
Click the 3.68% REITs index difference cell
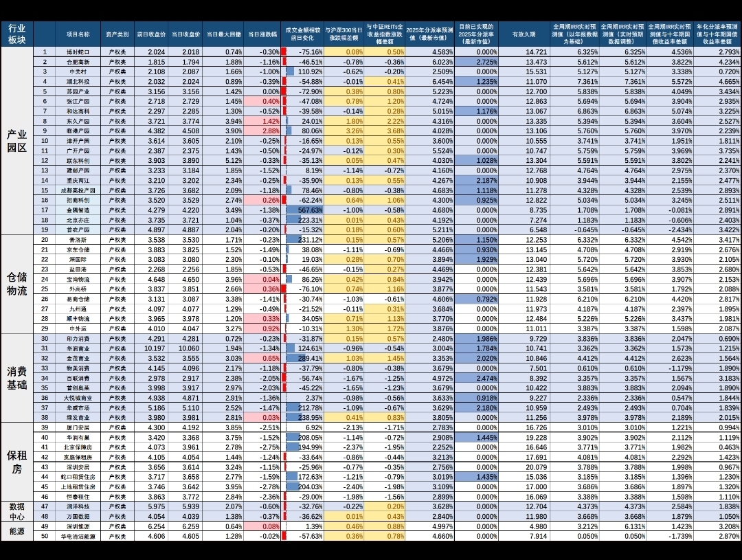click(385, 131)
